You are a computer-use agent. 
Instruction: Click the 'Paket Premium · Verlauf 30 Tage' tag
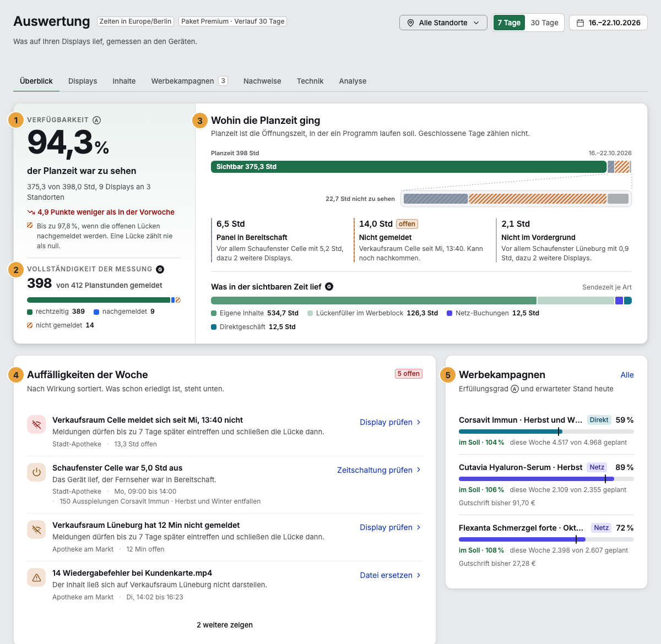point(233,21)
